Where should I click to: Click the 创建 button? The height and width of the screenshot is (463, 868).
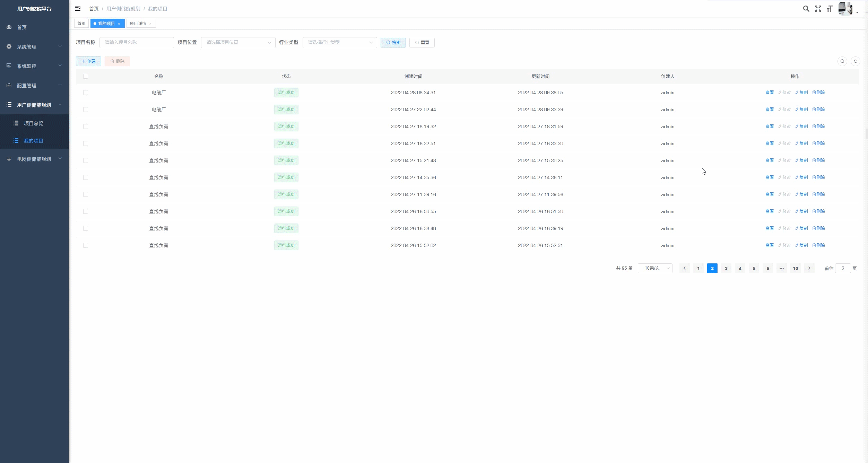pos(88,61)
